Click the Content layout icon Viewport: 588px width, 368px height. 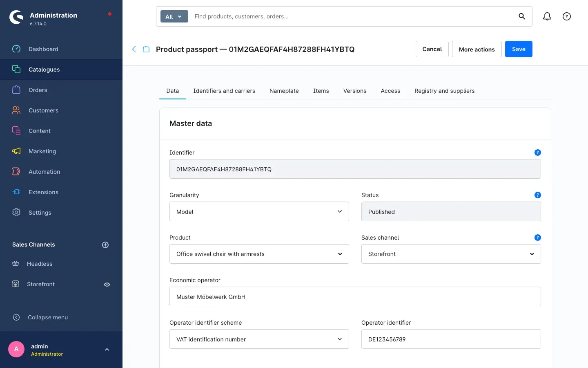click(x=16, y=131)
